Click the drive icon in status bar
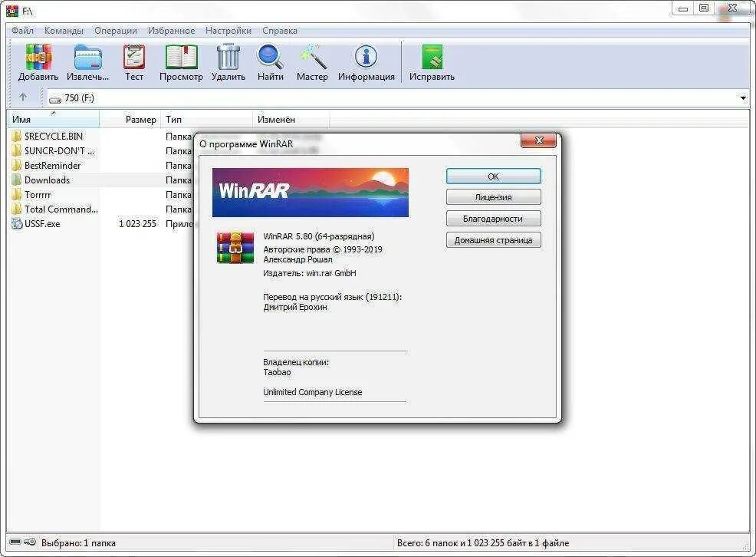 pos(15,542)
